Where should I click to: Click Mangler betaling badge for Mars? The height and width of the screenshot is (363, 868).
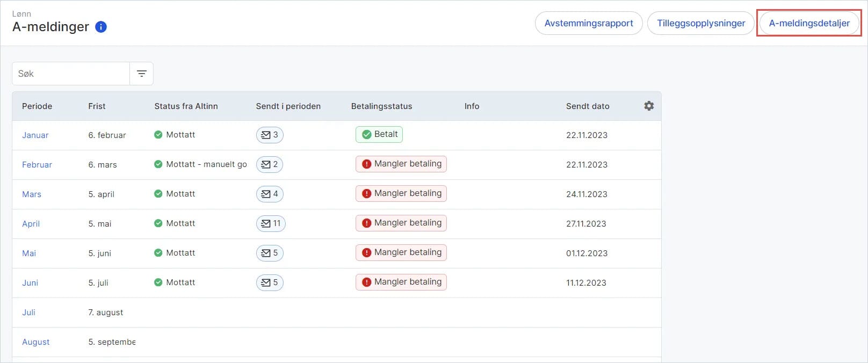tap(401, 193)
